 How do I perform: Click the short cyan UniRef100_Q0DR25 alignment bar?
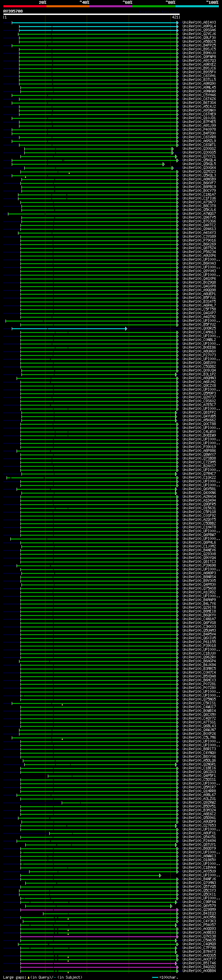point(69,328)
